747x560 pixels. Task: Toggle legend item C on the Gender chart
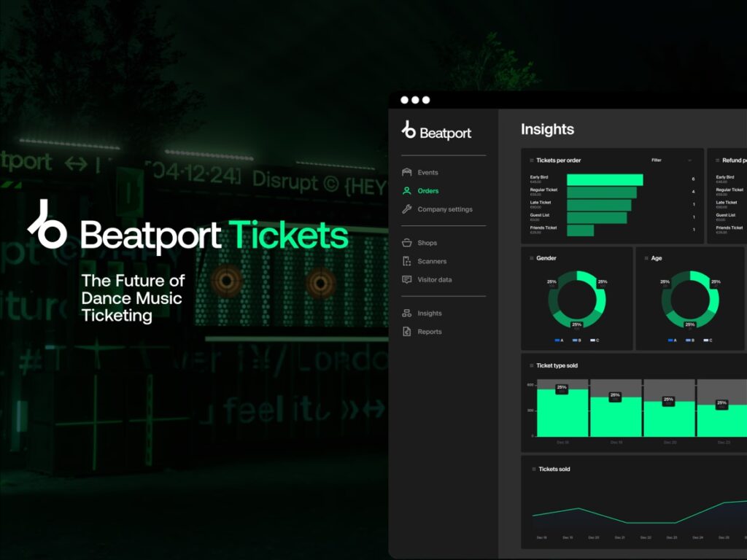point(595,340)
